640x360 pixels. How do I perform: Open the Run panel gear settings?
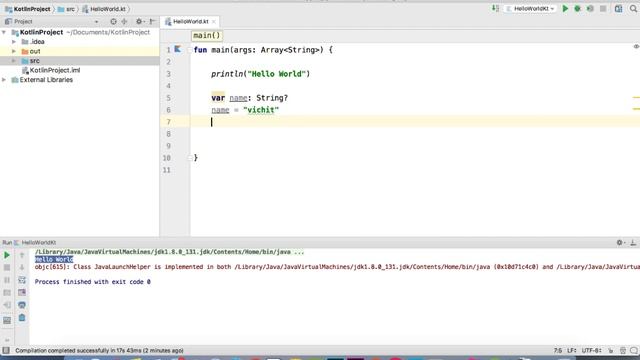[x=620, y=242]
